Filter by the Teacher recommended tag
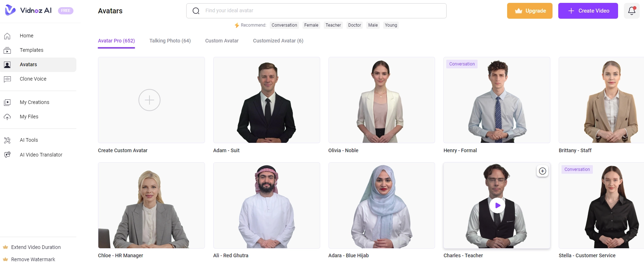644x263 pixels. (333, 25)
